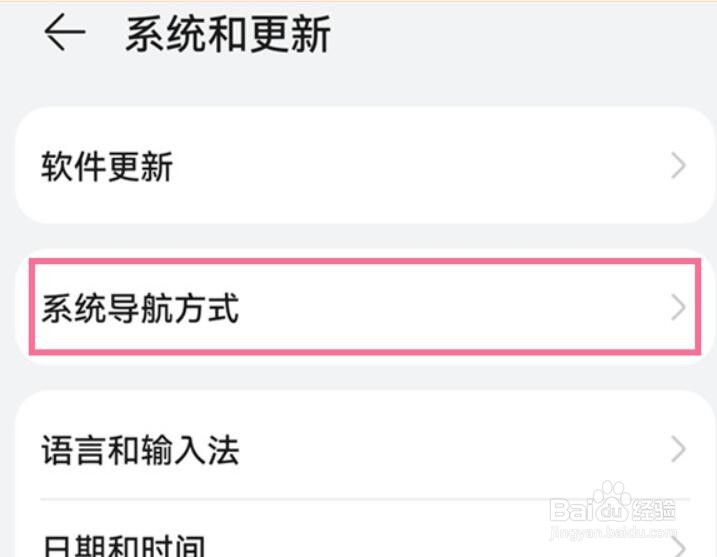Tap the chevron beside 软件更新
Viewport: 717px width, 557px height.
coord(678,166)
